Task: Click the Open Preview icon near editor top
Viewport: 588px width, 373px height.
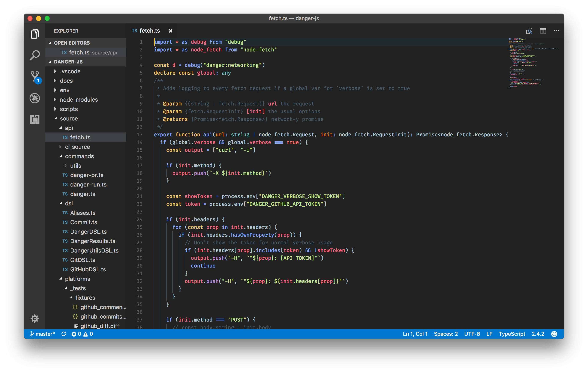Action: pyautogui.click(x=529, y=31)
